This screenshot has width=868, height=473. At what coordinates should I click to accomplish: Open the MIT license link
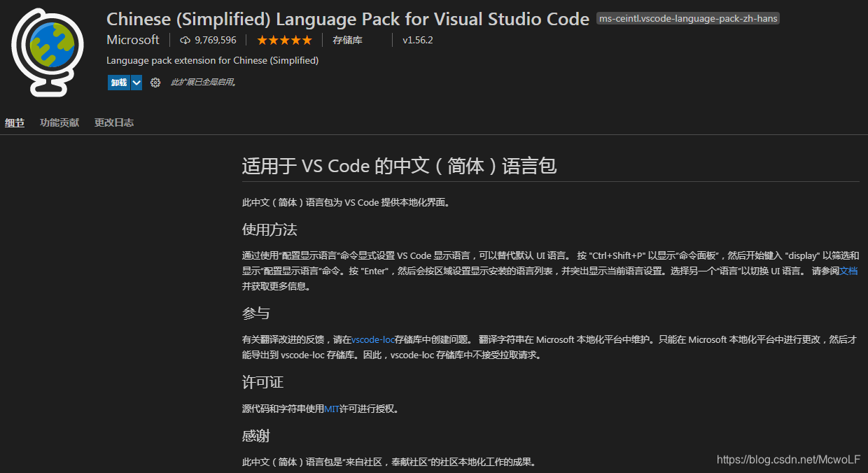coord(332,409)
